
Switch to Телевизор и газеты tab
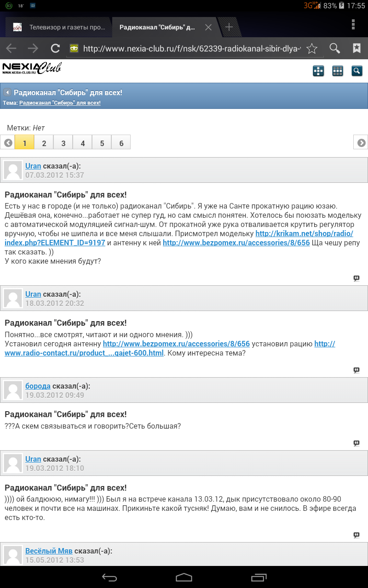pyautogui.click(x=60, y=28)
